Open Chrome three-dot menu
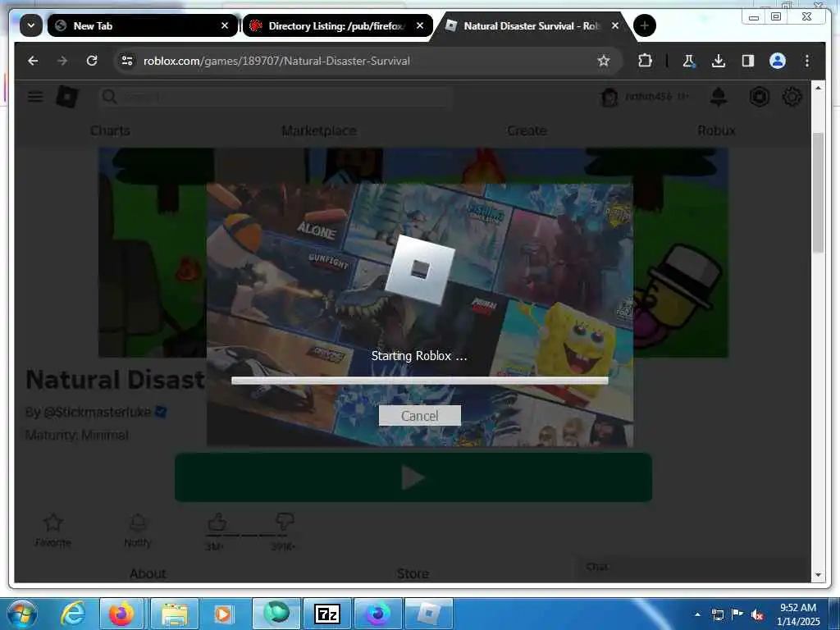 pos(807,61)
